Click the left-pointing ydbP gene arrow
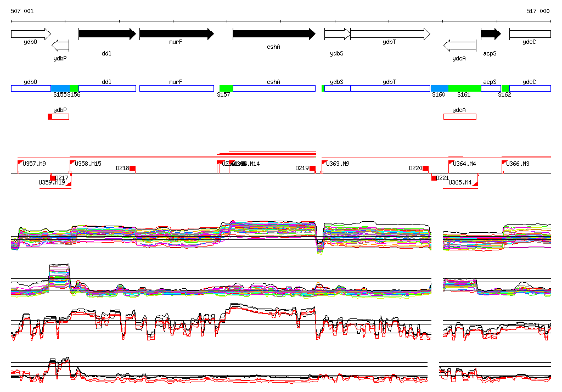This screenshot has width=562, height=392. point(60,45)
